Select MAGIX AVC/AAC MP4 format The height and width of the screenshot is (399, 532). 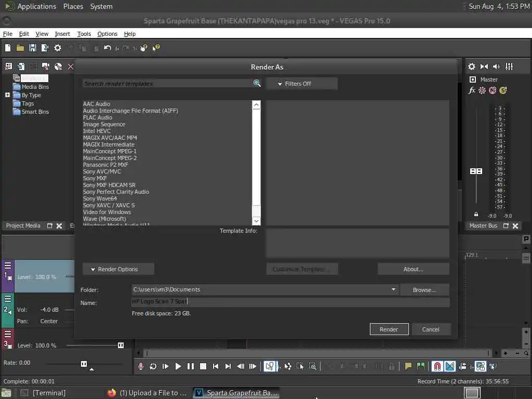[110, 138]
